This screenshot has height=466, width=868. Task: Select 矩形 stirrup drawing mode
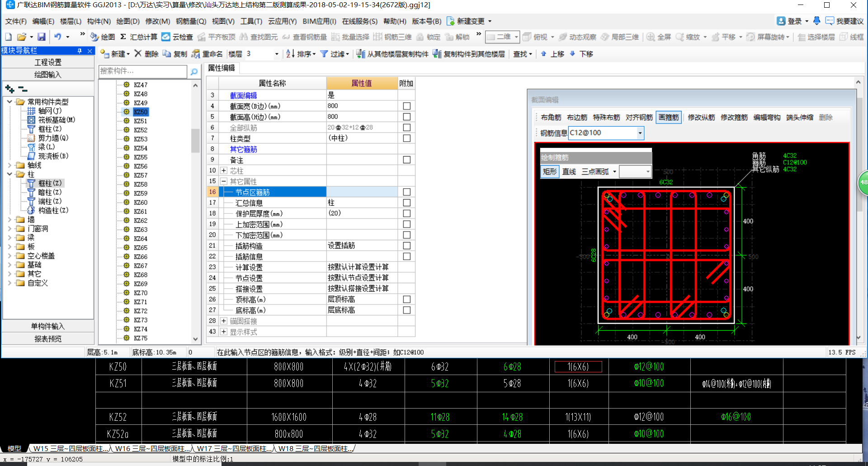coord(550,171)
